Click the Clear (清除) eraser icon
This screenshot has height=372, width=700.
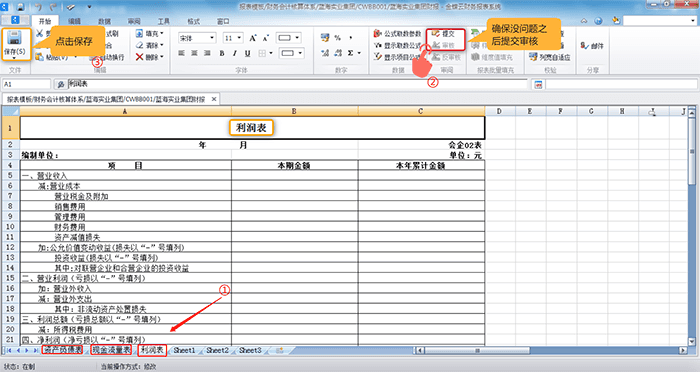point(139,45)
